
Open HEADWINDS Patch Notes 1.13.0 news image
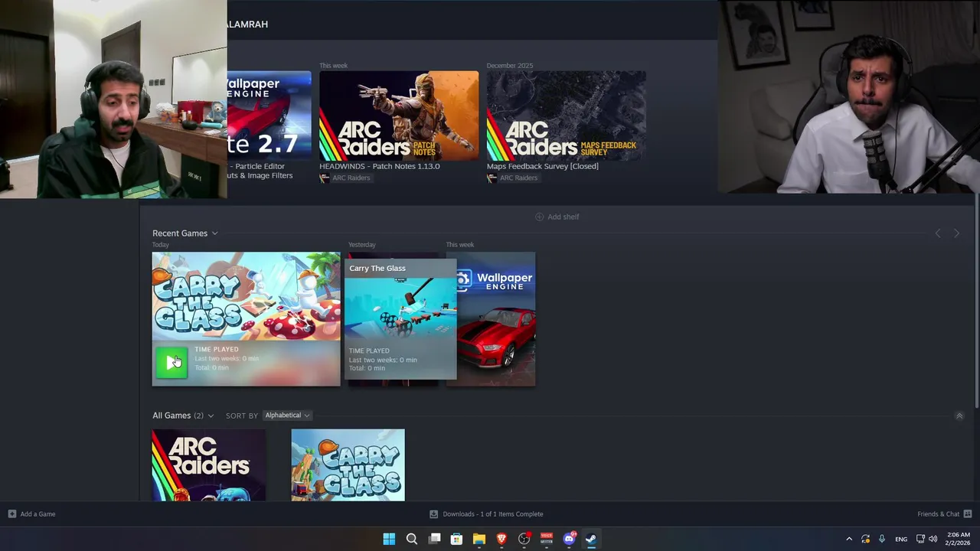click(399, 116)
